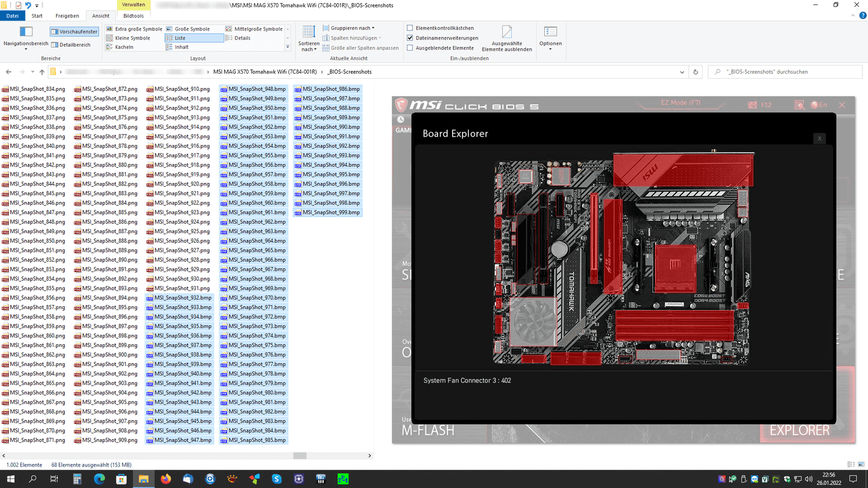The width and height of the screenshot is (868, 488).
Task: Click the _BIOS-Screenshots search field
Action: coord(787,72)
